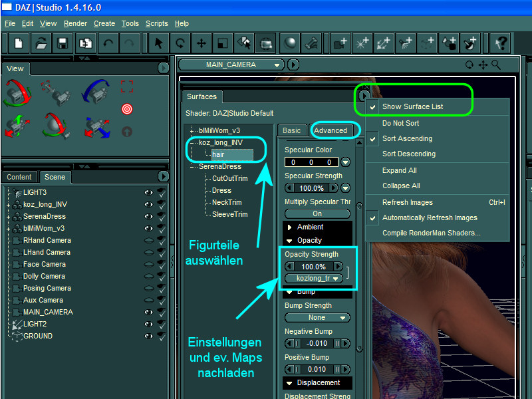Toggle visibility eye for RHand Camera
Screen dimensions: 532x399
click(148, 240)
